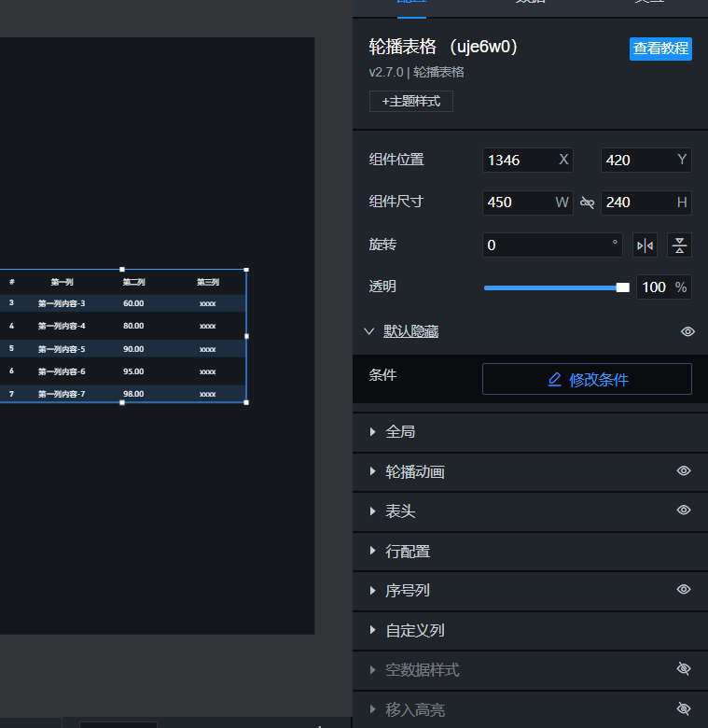Viewport: 708px width, 728px height.
Task: Show the 移入高亮 section via eye icon
Action: pos(684,708)
